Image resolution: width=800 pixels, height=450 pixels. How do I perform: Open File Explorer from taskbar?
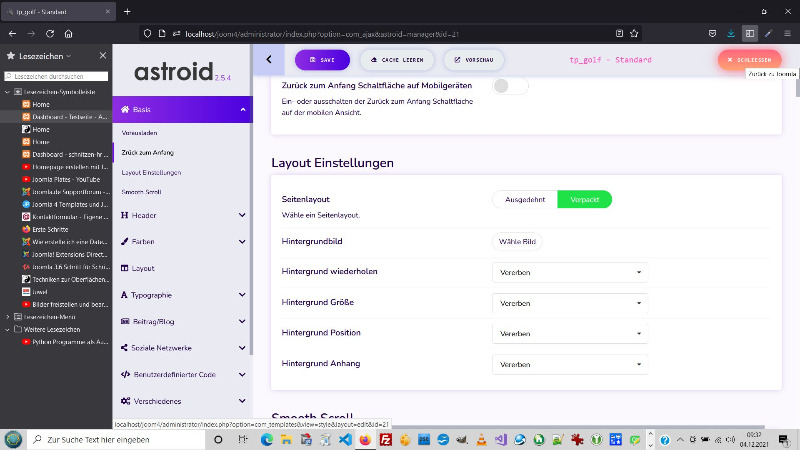click(286, 439)
